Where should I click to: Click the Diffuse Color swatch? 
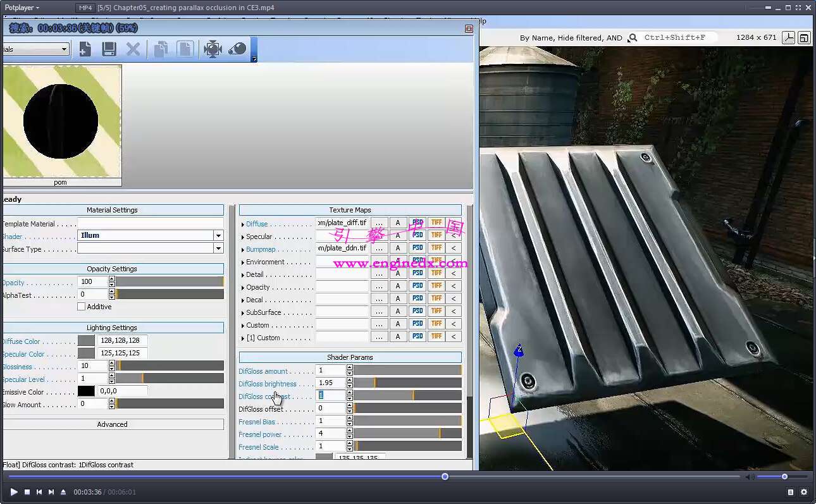tap(86, 340)
